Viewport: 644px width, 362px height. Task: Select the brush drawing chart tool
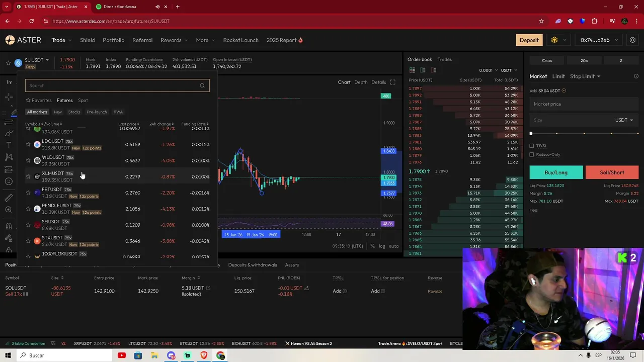point(9,133)
